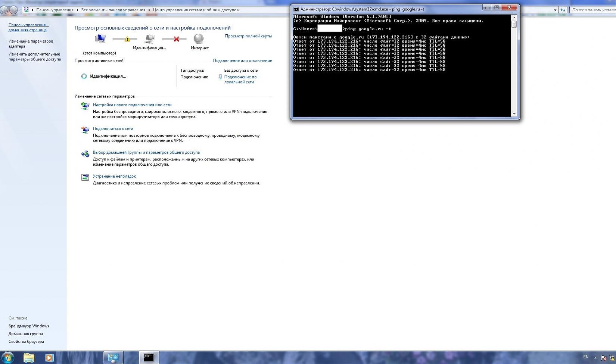Open 'Панель управления - домашняя страница' link
616x364 pixels.
29,27
